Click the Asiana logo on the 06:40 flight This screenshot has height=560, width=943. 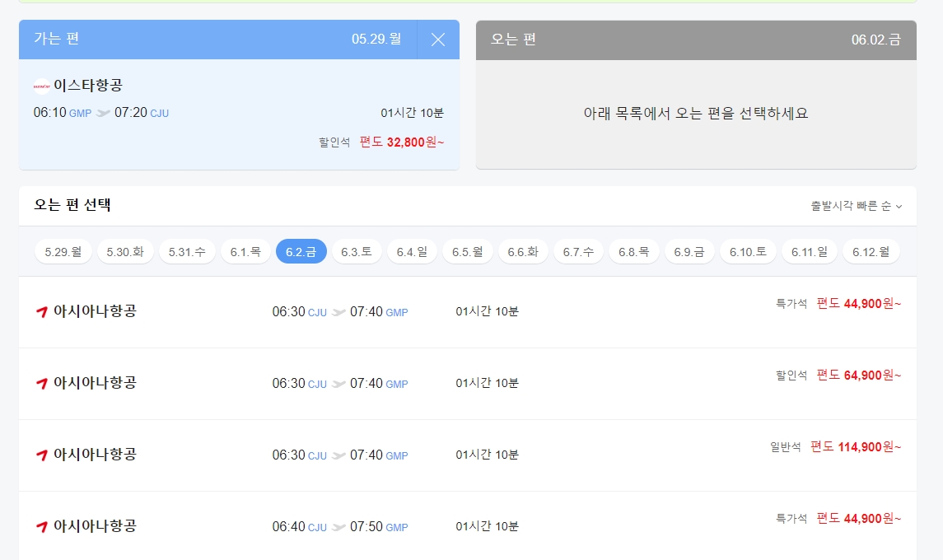click(43, 526)
